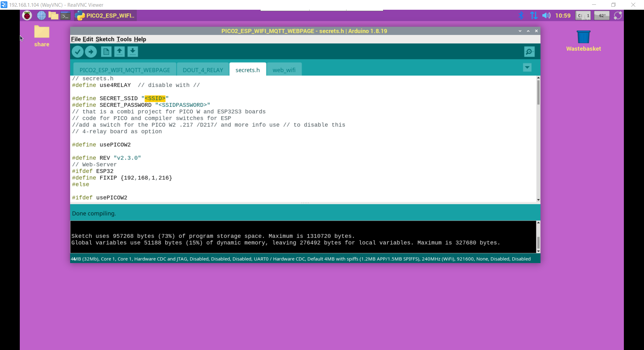Click the Bluetooth tray icon

pos(521,15)
